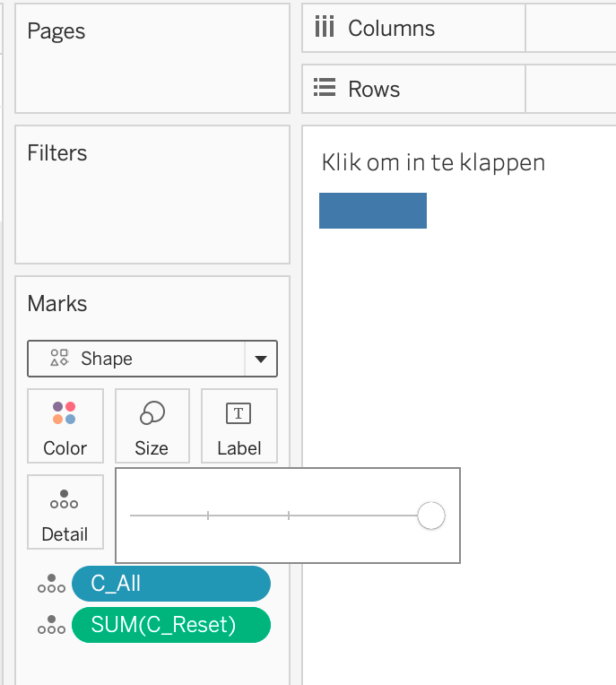This screenshot has height=685, width=616.
Task: Select the green SUM(C_Reset) pill
Action: click(170, 625)
